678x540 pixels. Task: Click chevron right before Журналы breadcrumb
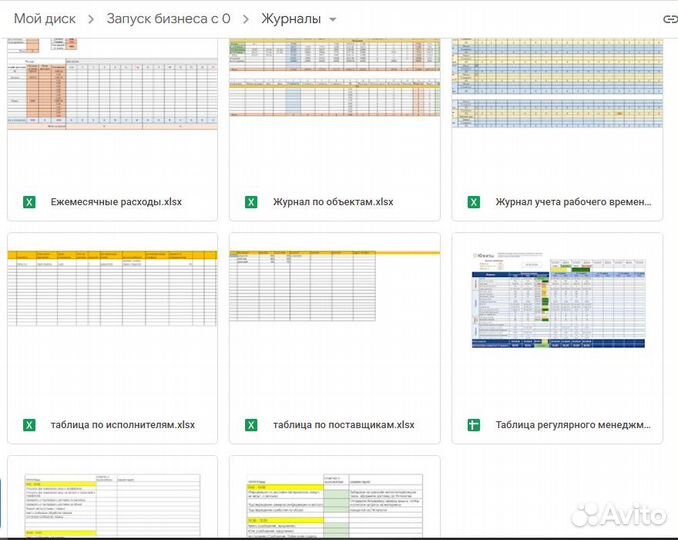(x=246, y=19)
